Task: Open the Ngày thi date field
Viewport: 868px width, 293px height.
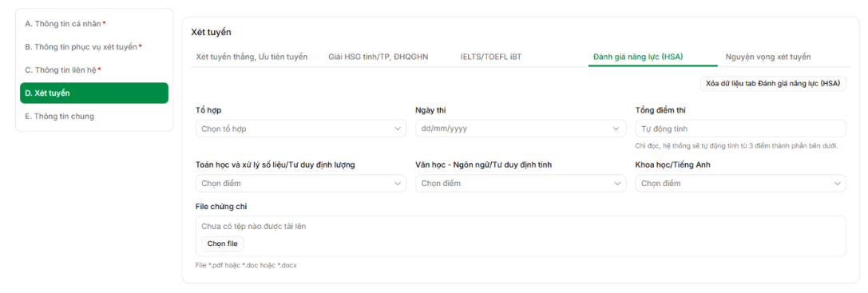Action: pyautogui.click(x=521, y=129)
